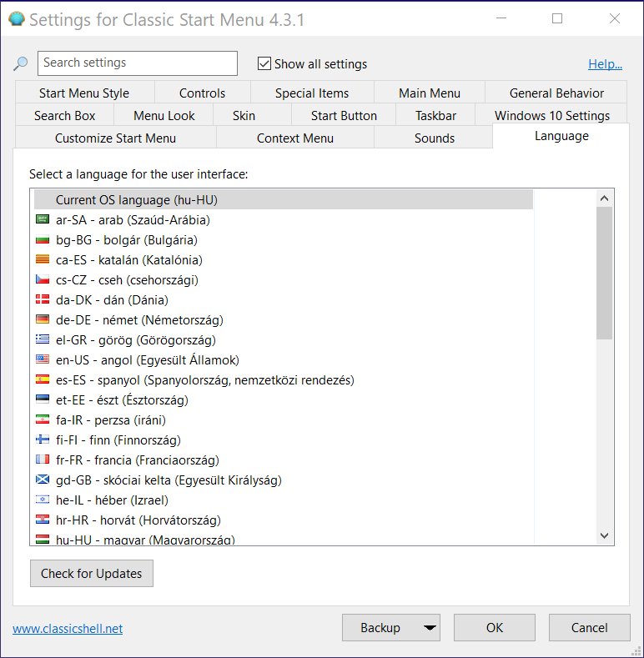Open the Backup dropdown arrow
The height and width of the screenshot is (658, 644).
(x=430, y=628)
